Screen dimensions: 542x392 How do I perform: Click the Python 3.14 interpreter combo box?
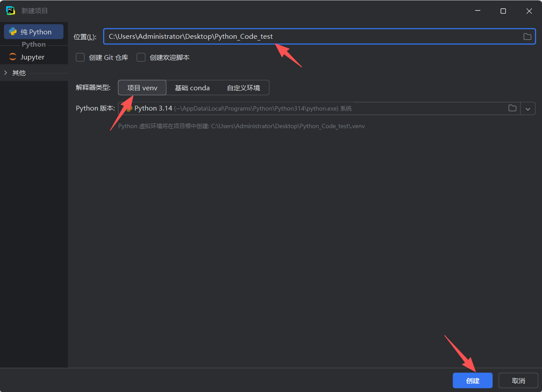pos(308,108)
